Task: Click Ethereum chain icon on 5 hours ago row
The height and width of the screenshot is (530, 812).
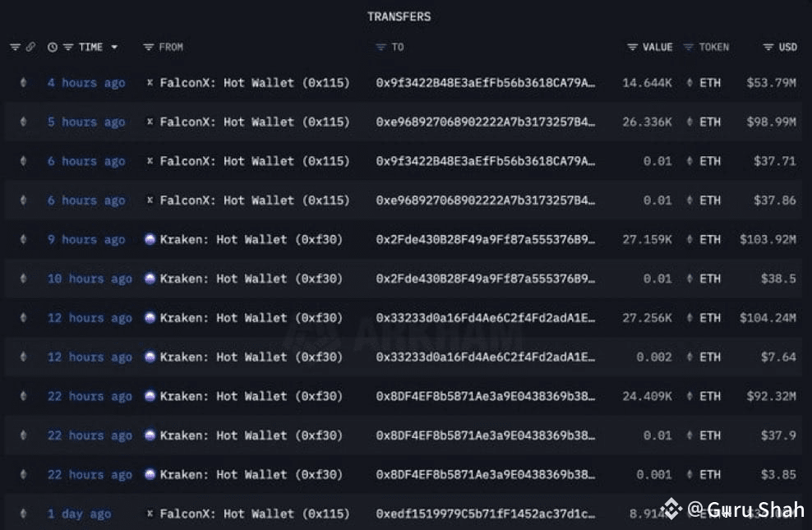Action: 23,122
